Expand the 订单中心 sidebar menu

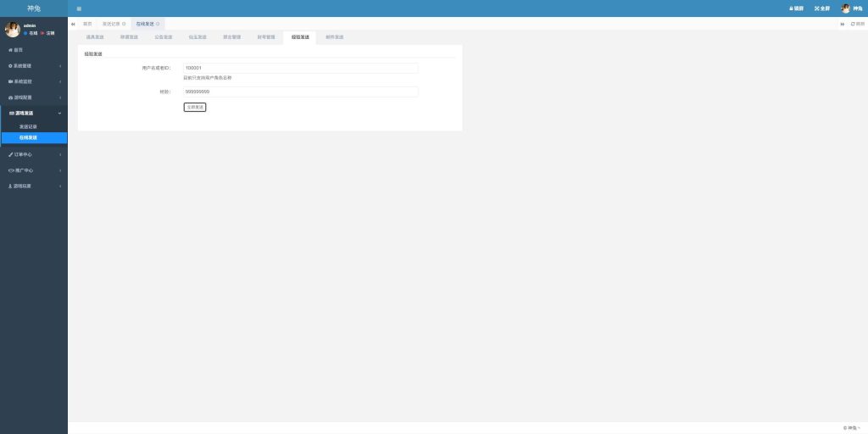34,154
